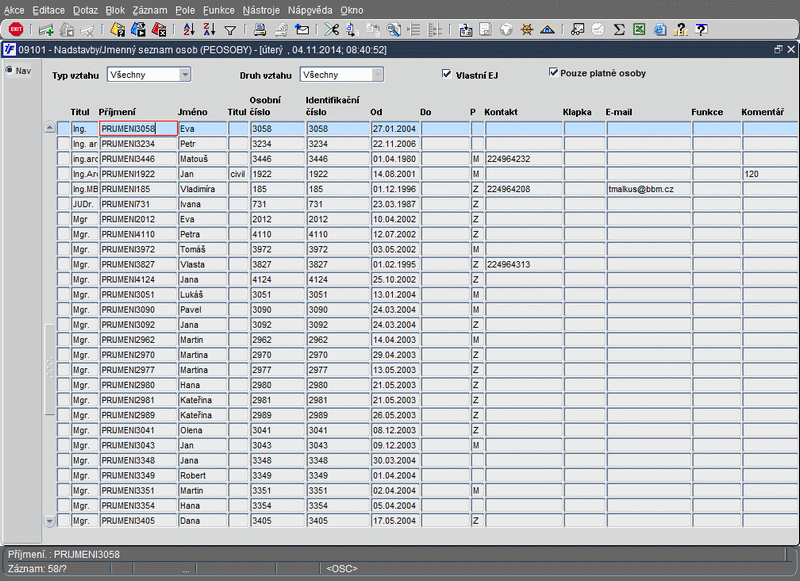
Task: Click the ship wheel navigation icon
Action: click(x=527, y=30)
